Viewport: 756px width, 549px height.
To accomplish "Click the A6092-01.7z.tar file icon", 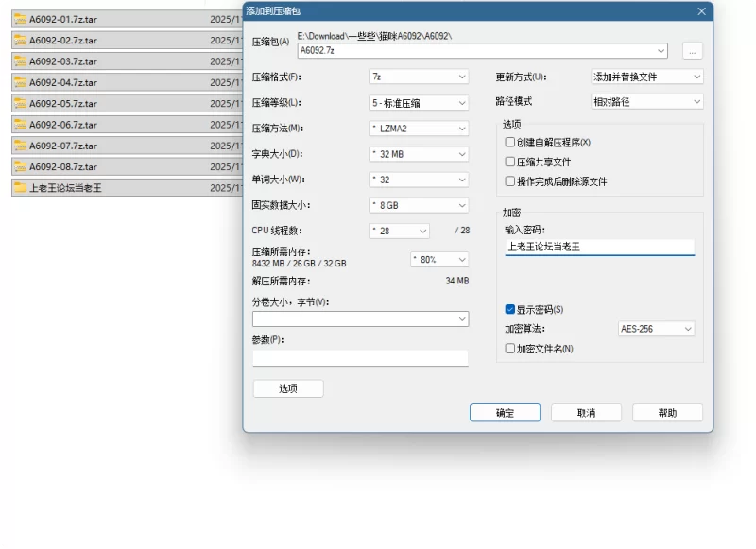I will tap(20, 19).
